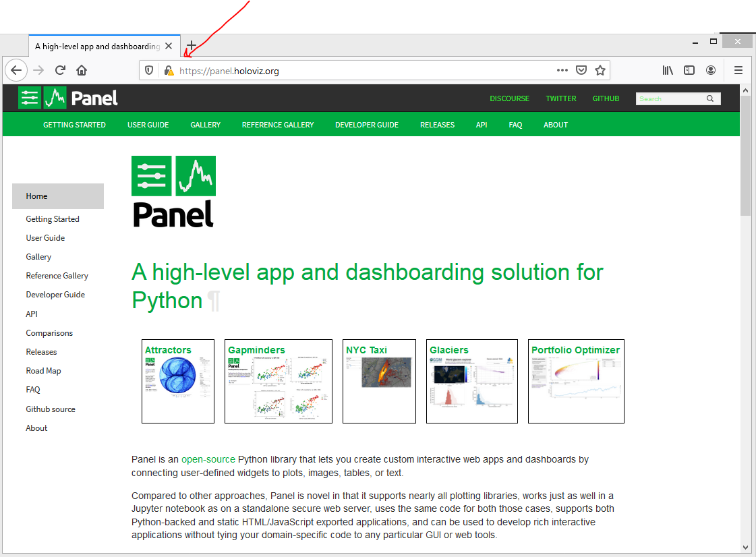Visit the TWITTER link in header
The height and width of the screenshot is (557, 756).
tap(560, 98)
